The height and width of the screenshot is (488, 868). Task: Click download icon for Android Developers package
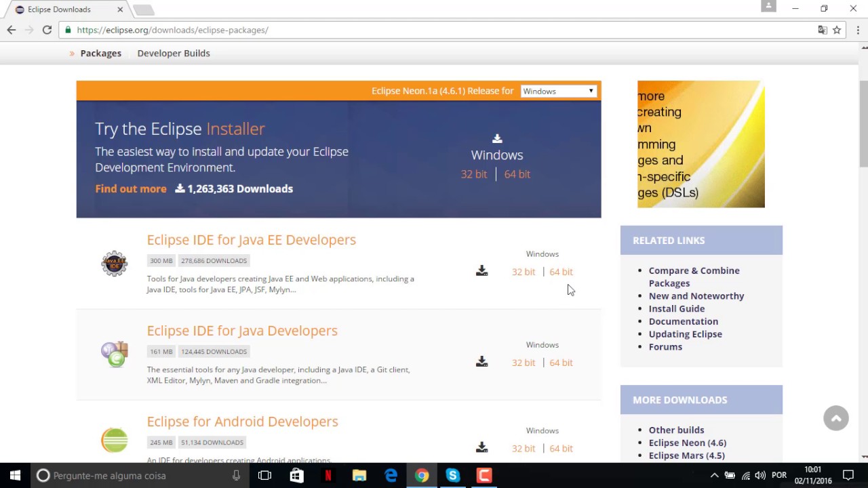pos(481,447)
